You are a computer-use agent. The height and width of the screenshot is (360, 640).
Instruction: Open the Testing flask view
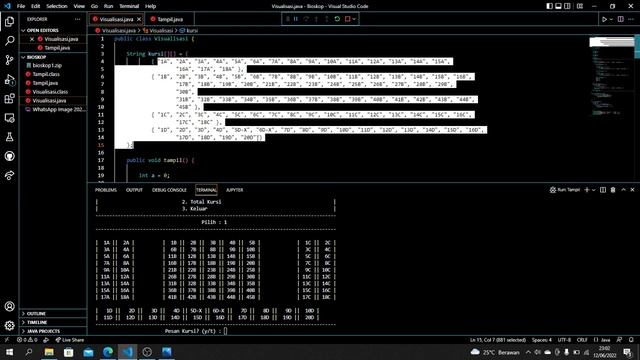pyautogui.click(x=9, y=137)
